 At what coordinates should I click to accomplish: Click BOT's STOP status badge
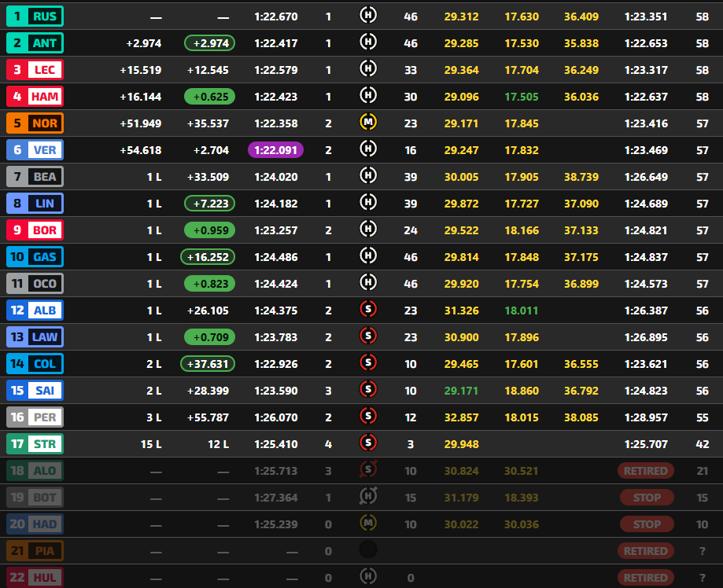click(x=647, y=498)
